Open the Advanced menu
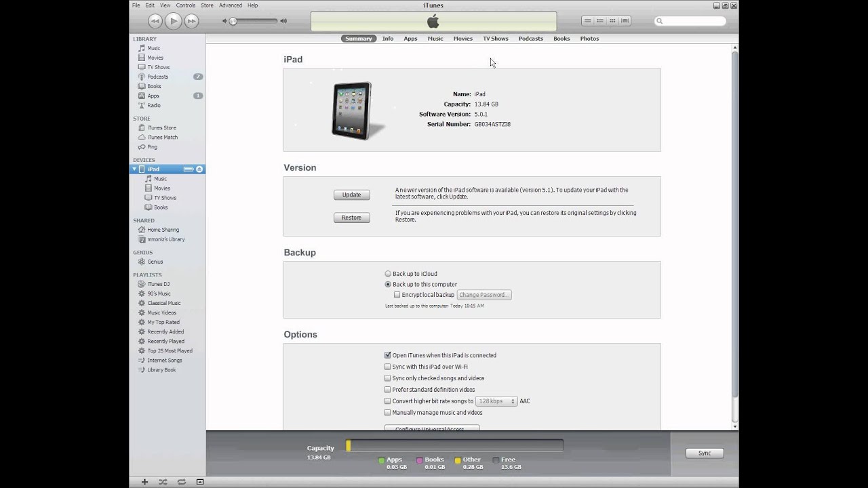Image resolution: width=868 pixels, height=488 pixels. tap(231, 5)
